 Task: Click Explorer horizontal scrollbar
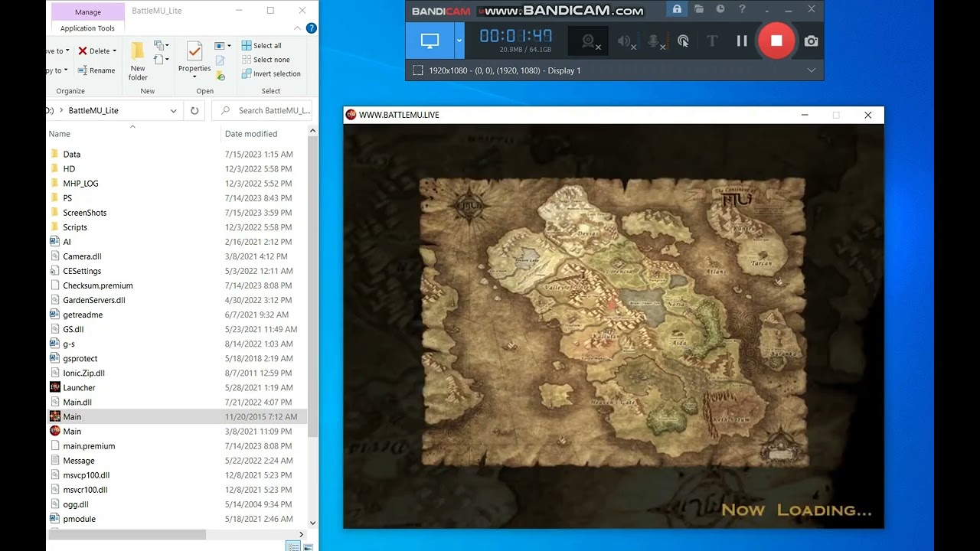click(126, 534)
